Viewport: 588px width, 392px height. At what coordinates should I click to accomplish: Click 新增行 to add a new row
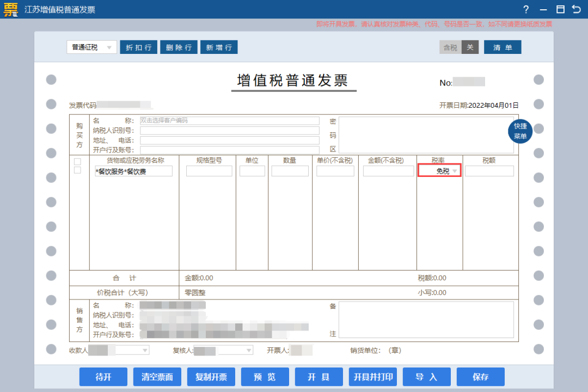219,47
